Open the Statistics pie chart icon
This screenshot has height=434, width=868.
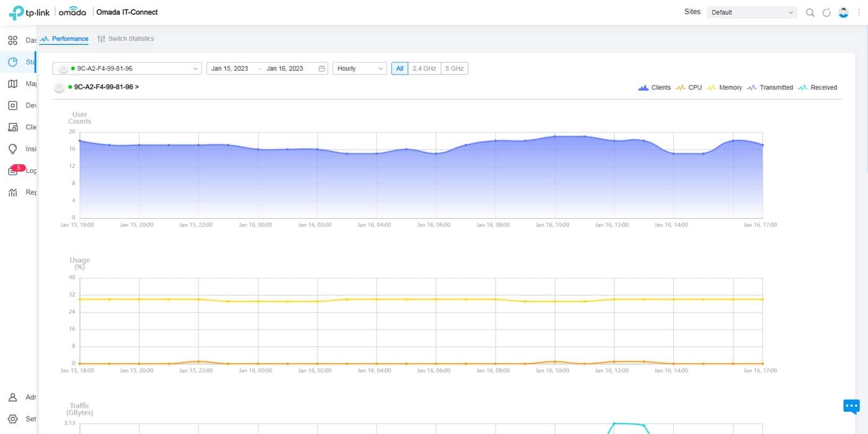(12, 62)
